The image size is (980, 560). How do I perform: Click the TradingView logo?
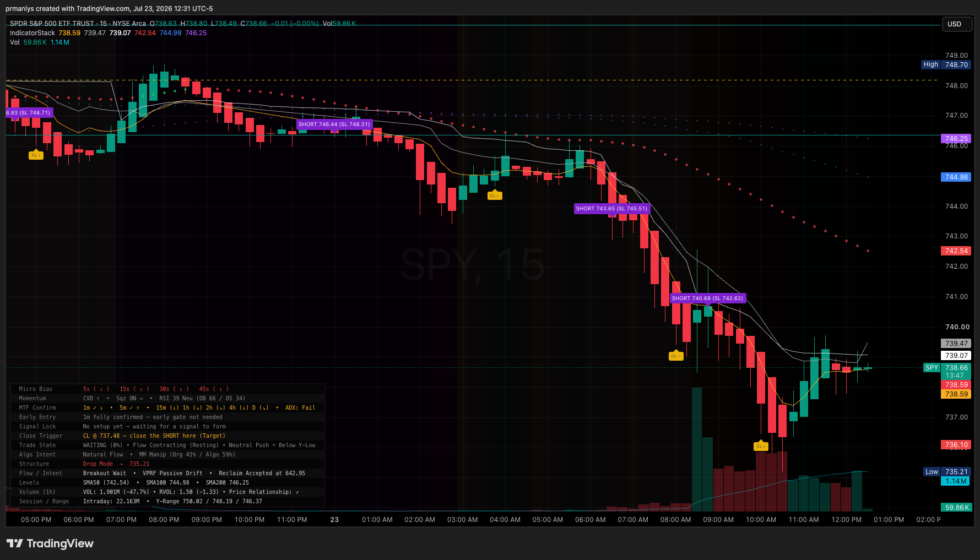coord(50,543)
